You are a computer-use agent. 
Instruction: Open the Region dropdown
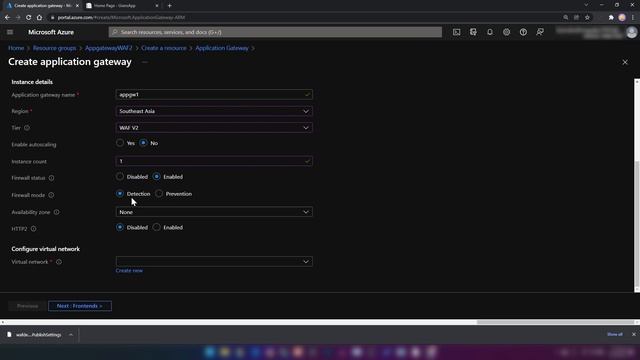[214, 111]
